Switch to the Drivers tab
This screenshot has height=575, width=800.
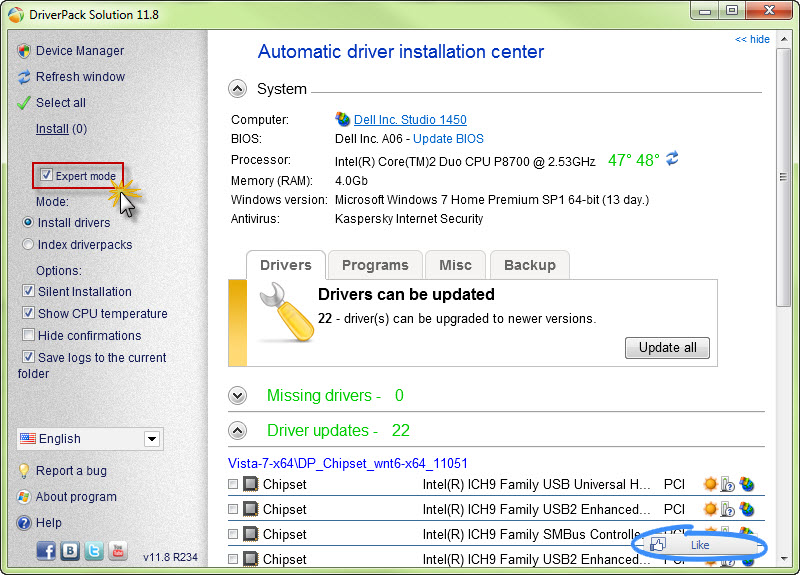pos(286,265)
